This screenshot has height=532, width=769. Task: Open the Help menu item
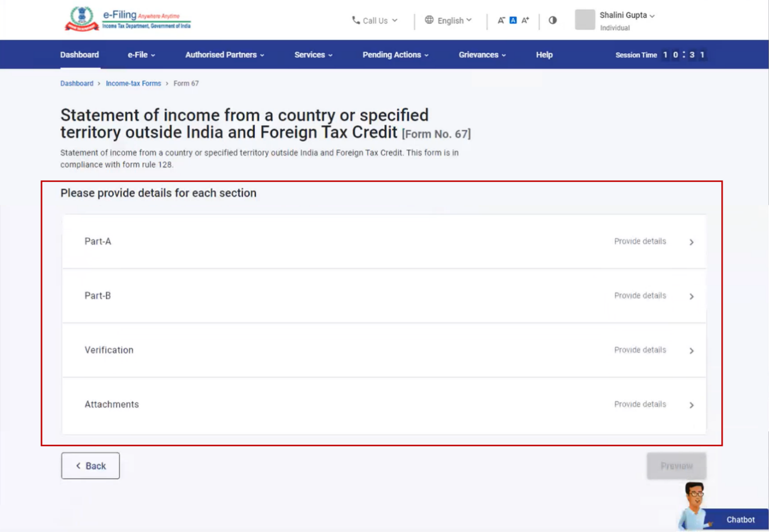544,54
